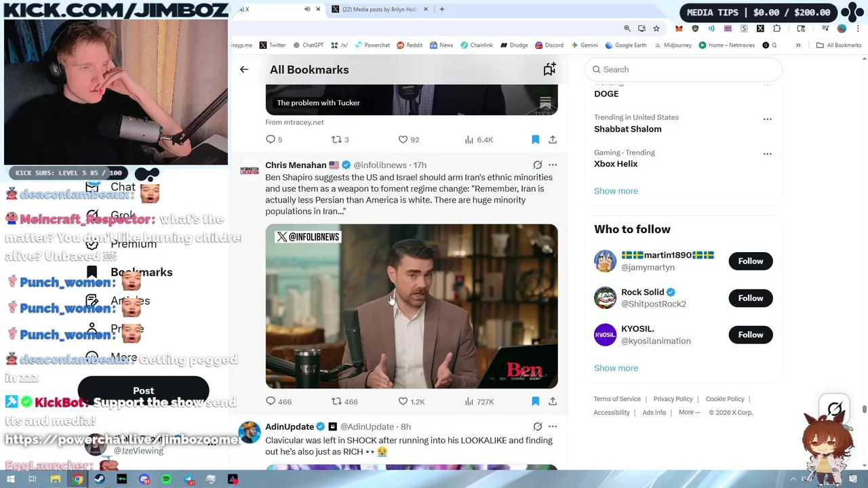This screenshot has width=868, height=488.
Task: Open the bookmark folder icon beside All Bookmarks
Action: tap(549, 69)
